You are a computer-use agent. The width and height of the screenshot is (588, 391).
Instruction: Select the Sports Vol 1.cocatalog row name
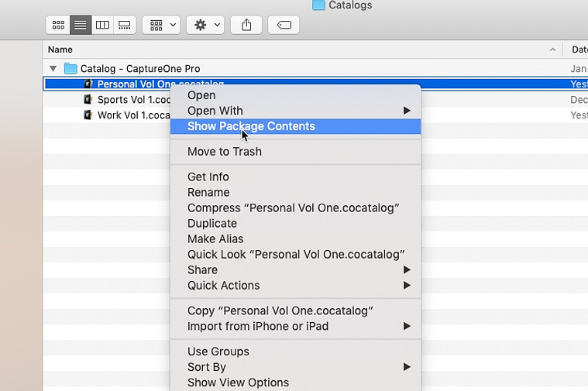134,100
